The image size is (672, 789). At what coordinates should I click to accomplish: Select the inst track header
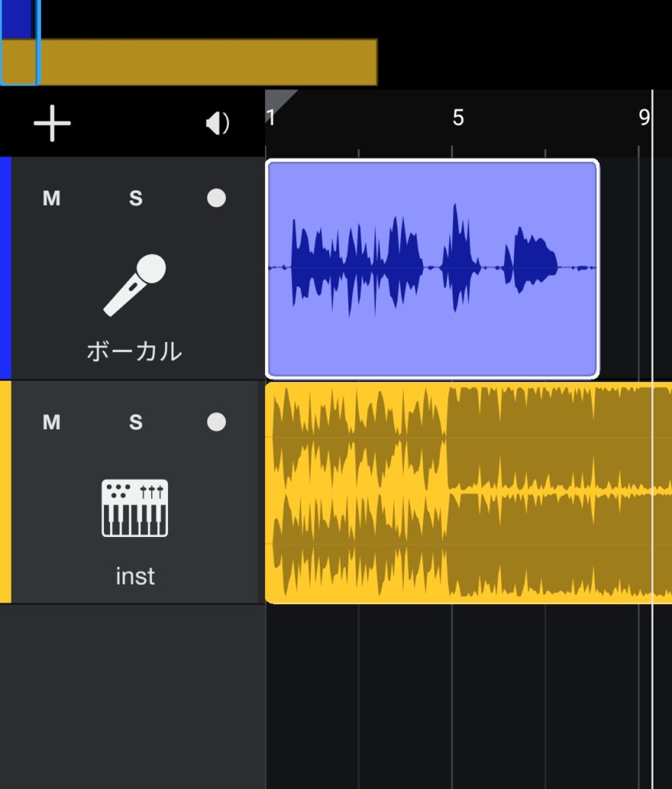pyautogui.click(x=135, y=574)
